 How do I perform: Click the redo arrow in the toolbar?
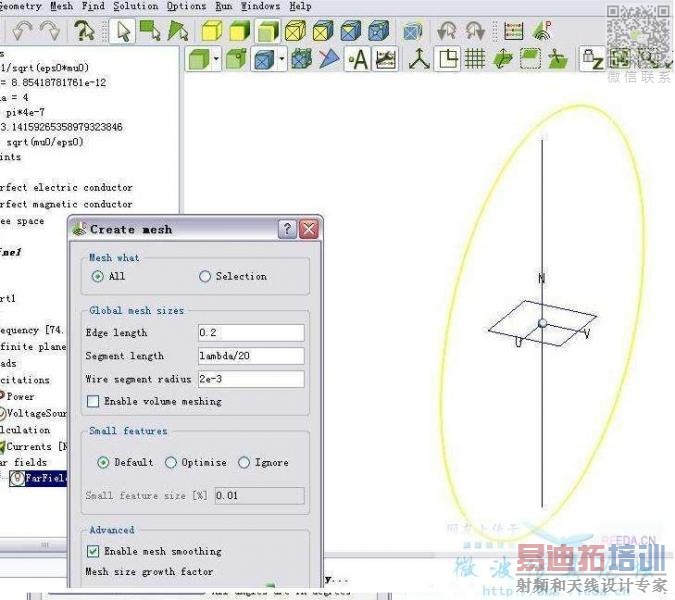click(50, 31)
